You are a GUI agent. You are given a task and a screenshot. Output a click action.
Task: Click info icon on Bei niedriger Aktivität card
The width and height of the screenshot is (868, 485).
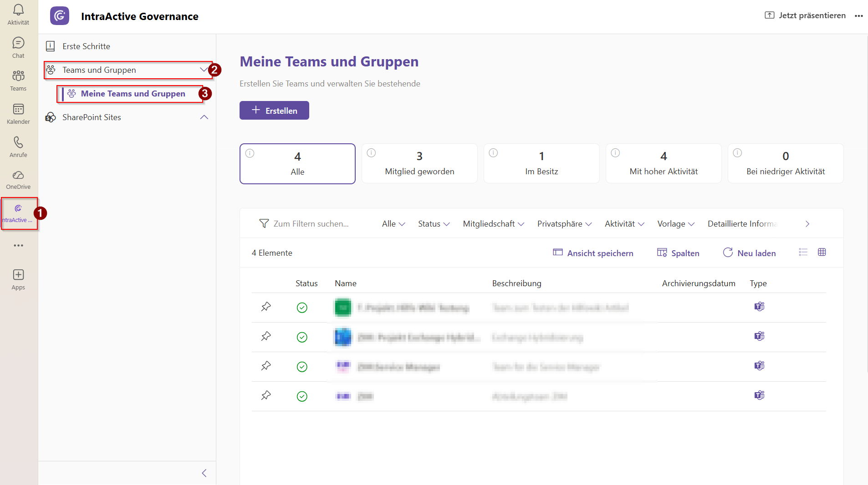tap(737, 152)
